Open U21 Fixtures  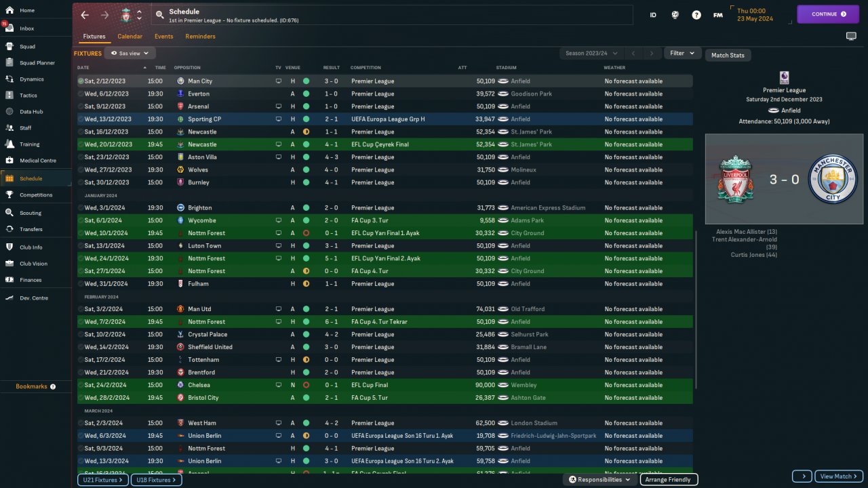102,480
